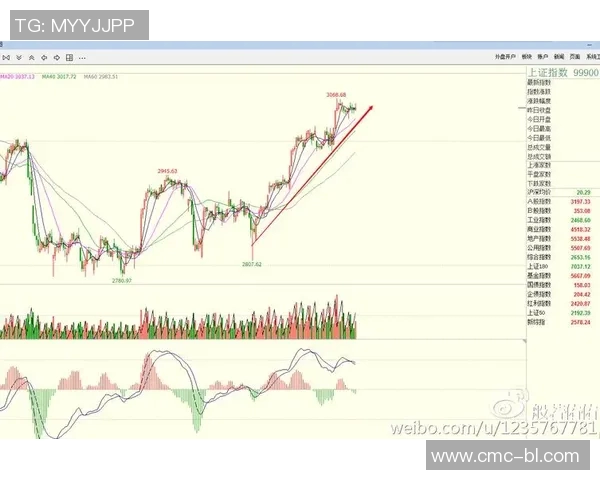
Task: Click the 3088.68 peak price label
Action: [337, 95]
